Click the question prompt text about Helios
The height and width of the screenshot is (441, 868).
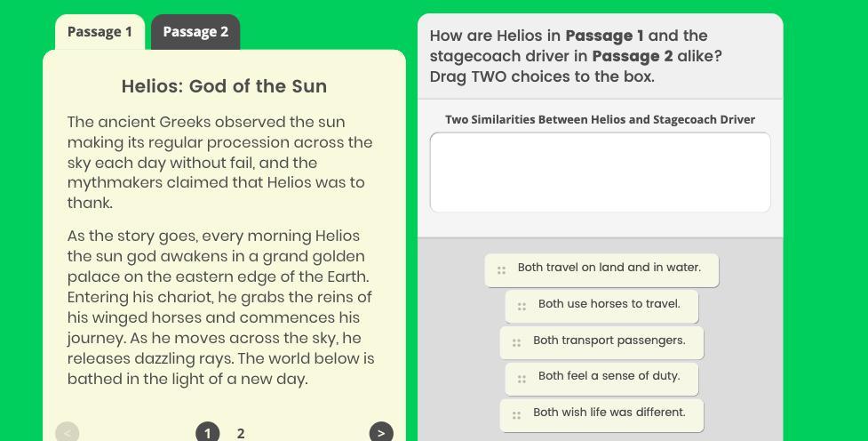576,56
